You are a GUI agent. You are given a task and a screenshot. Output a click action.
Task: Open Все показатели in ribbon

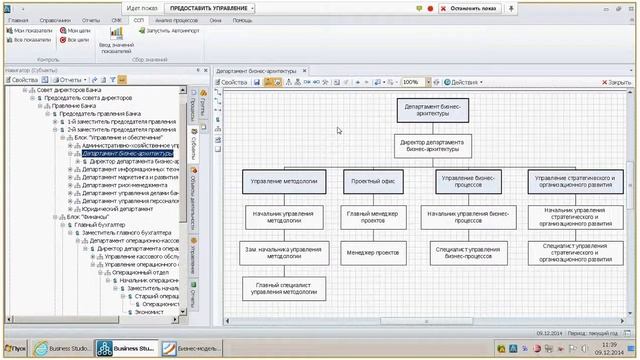click(x=29, y=40)
